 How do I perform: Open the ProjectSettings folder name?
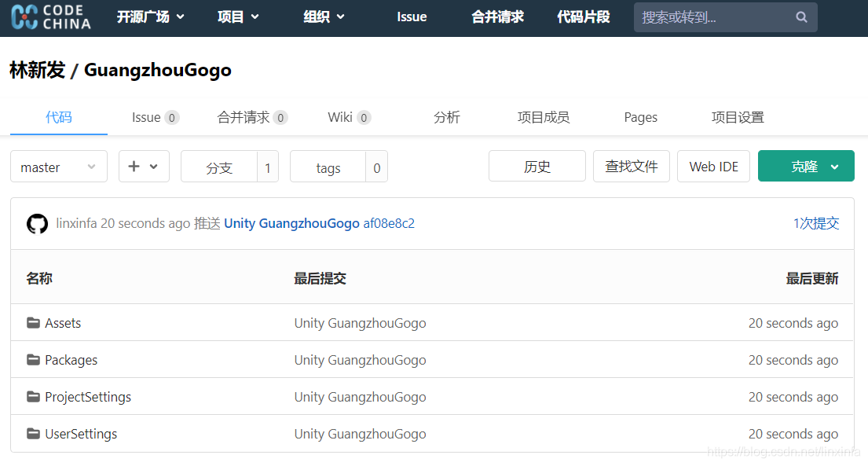[88, 398]
